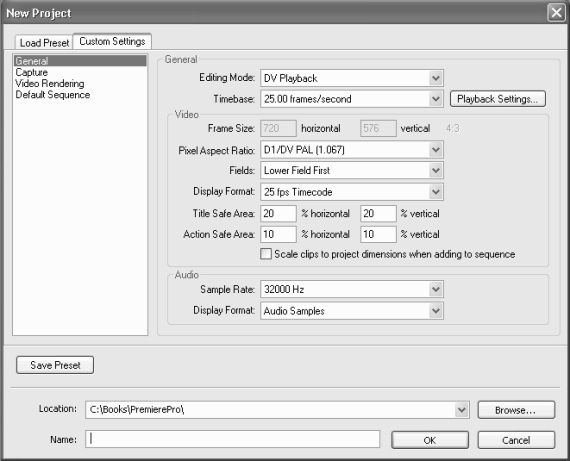The image size is (570, 461).
Task: Select the Custom Settings tab
Action: pyautogui.click(x=112, y=41)
